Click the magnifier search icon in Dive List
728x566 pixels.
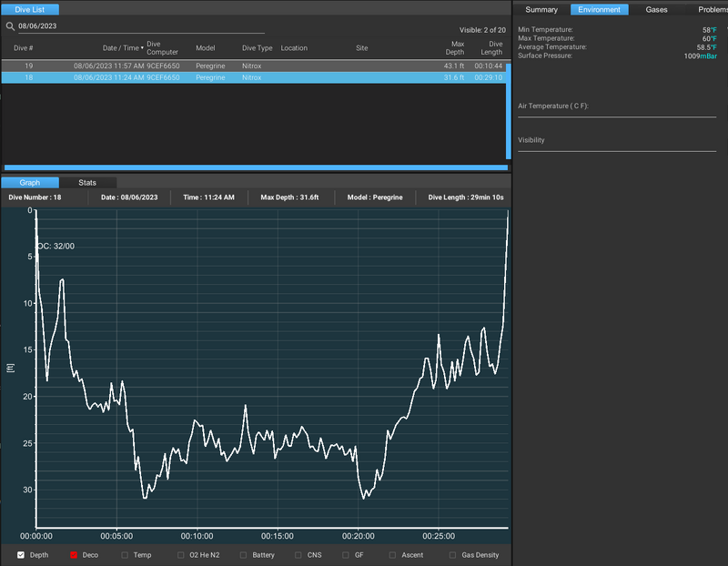point(10,26)
